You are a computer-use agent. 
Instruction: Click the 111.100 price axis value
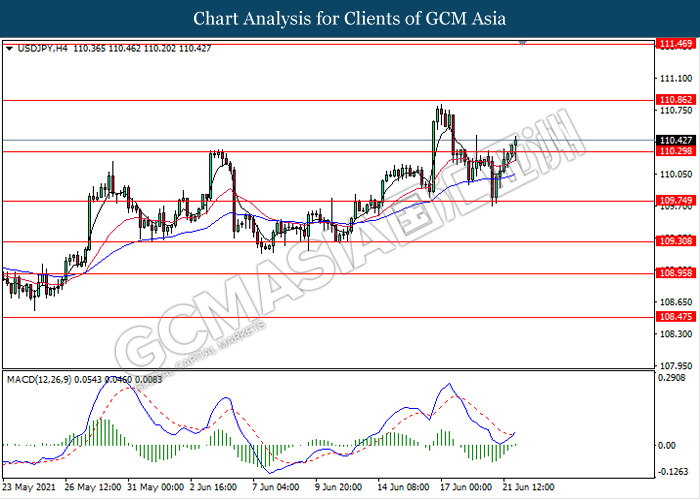click(676, 79)
